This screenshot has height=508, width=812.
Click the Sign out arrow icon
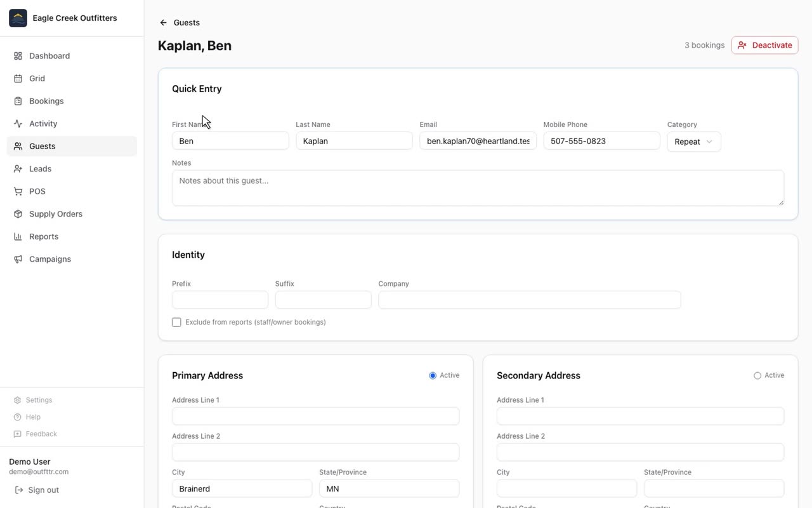coord(19,490)
